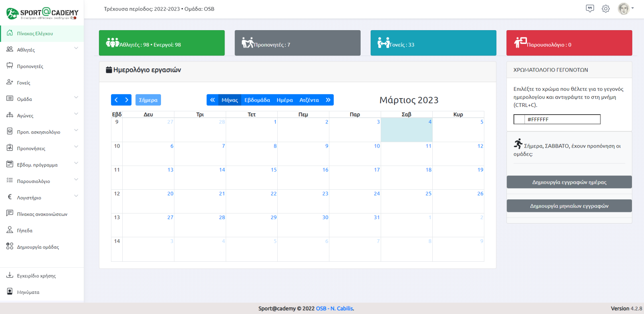Go to next month with right arrow
644x314 pixels.
point(126,100)
